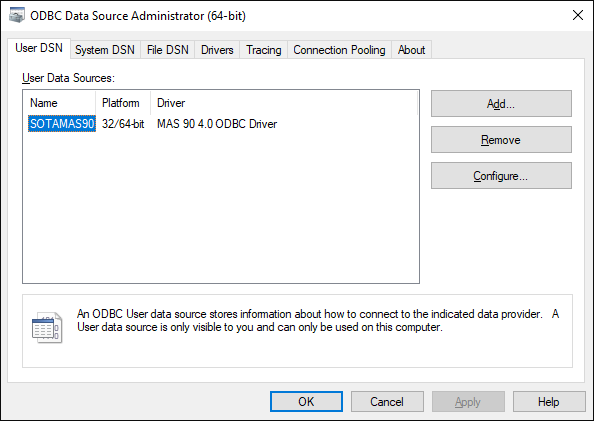
Task: Select the User DSN tab
Action: pyautogui.click(x=39, y=48)
